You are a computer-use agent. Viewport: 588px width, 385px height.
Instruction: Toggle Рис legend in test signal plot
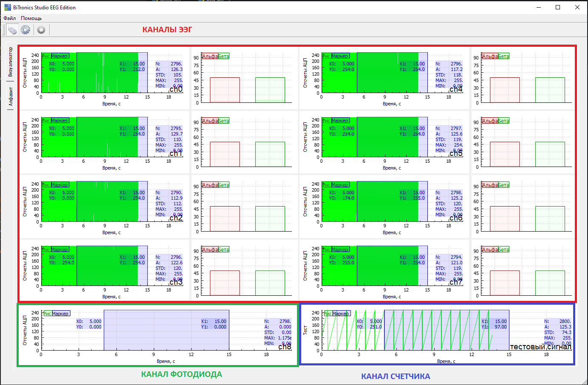(x=328, y=314)
